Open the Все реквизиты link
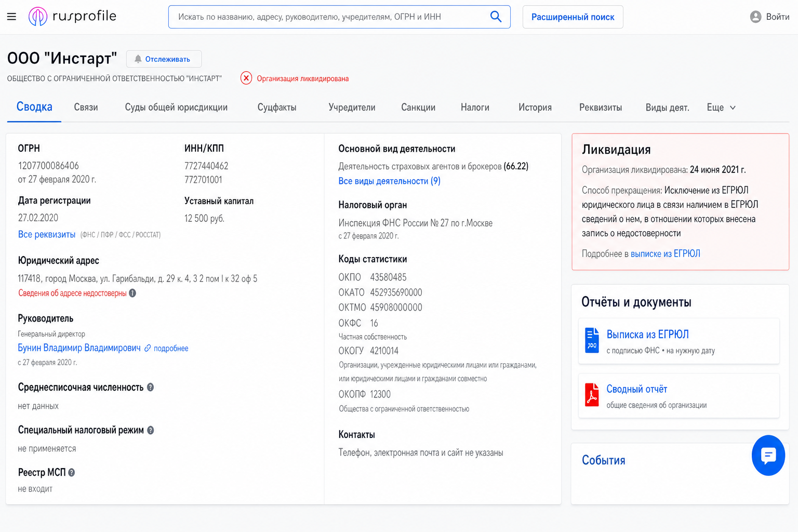This screenshot has width=798, height=532. coord(47,234)
